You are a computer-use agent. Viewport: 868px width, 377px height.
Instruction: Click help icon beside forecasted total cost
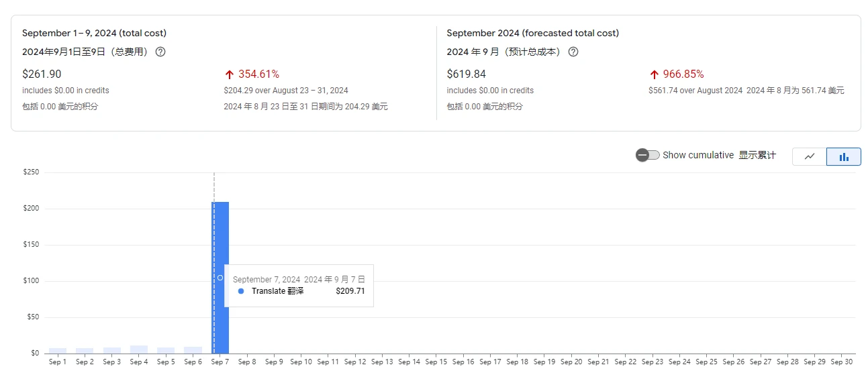(573, 52)
